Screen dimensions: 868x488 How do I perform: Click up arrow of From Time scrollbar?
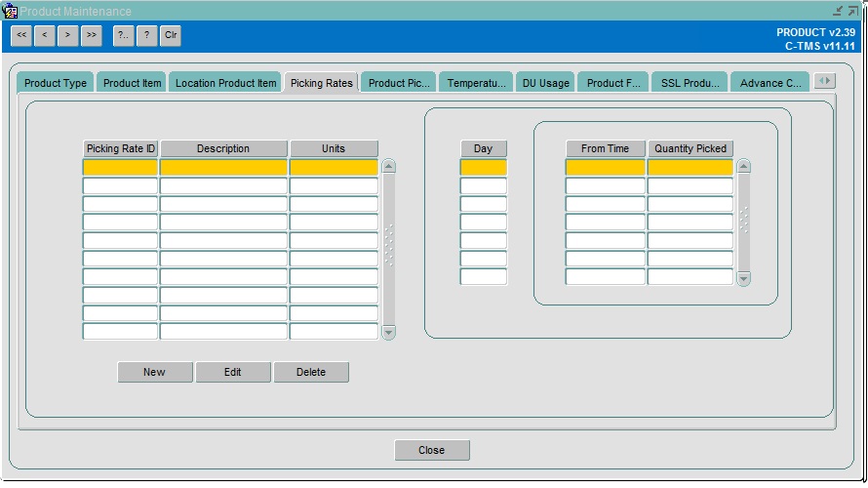pos(744,166)
